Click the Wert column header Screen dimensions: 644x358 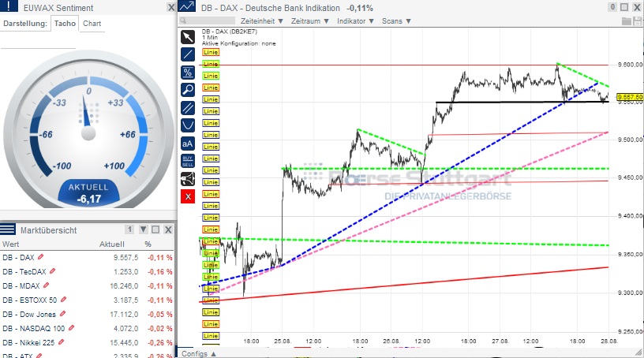[11, 244]
